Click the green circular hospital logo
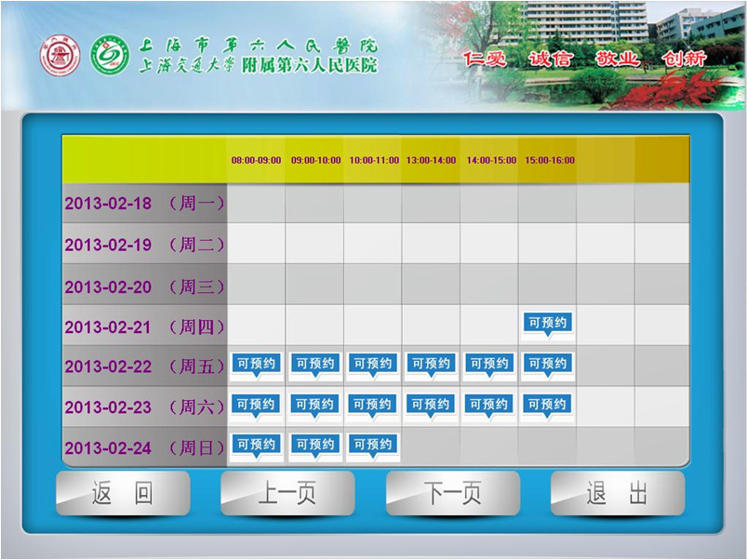Image resolution: width=747 pixels, height=560 pixels. click(111, 57)
